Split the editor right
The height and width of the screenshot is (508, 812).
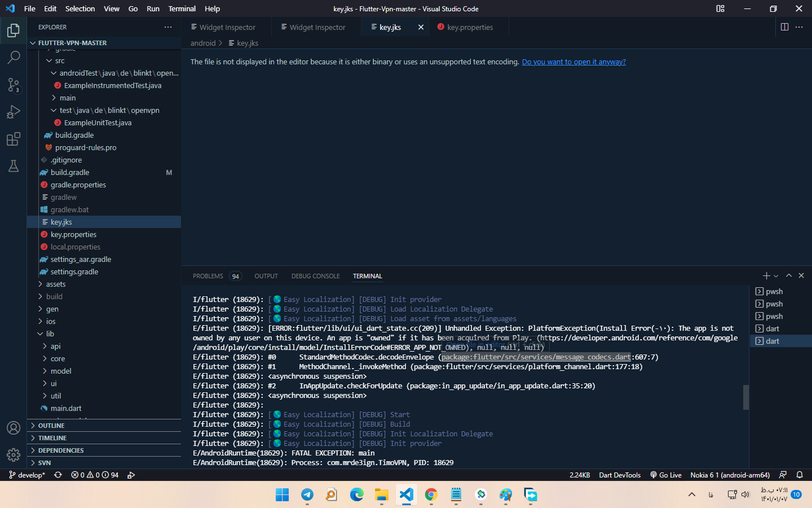[x=784, y=27]
